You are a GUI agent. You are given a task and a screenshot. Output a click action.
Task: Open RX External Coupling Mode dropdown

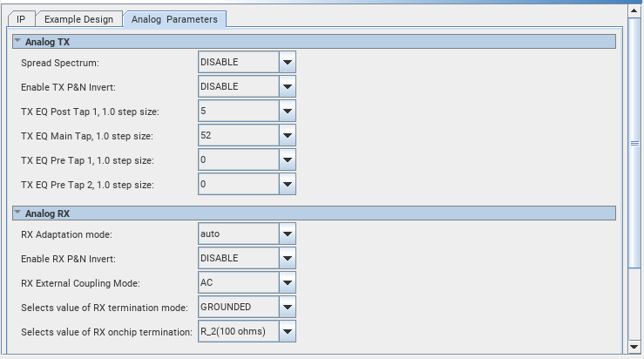(288, 282)
